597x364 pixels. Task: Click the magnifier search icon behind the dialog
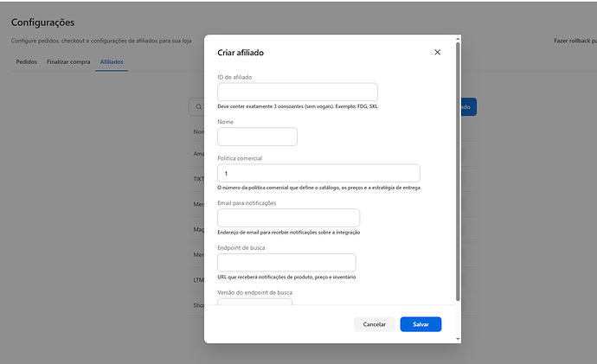pos(199,107)
